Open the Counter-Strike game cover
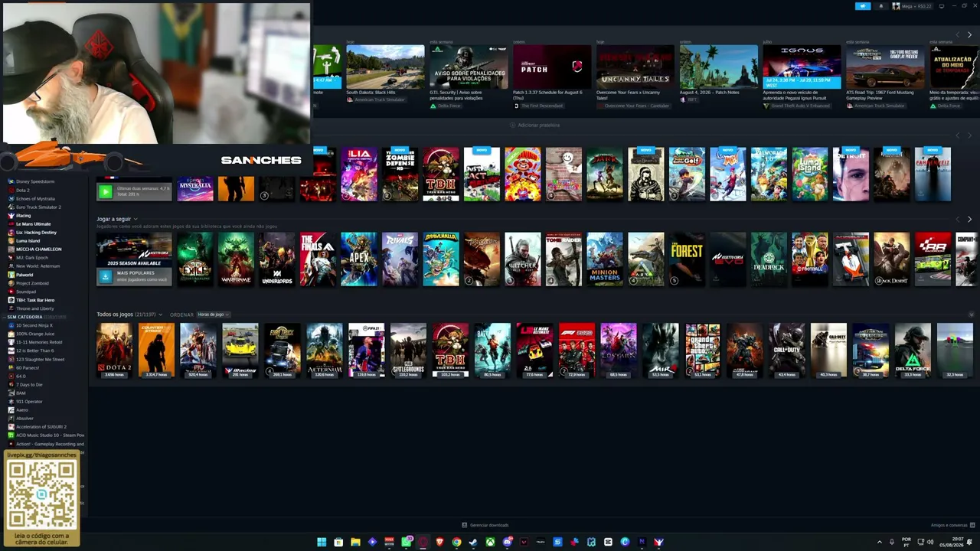Image resolution: width=980 pixels, height=551 pixels. tap(156, 350)
